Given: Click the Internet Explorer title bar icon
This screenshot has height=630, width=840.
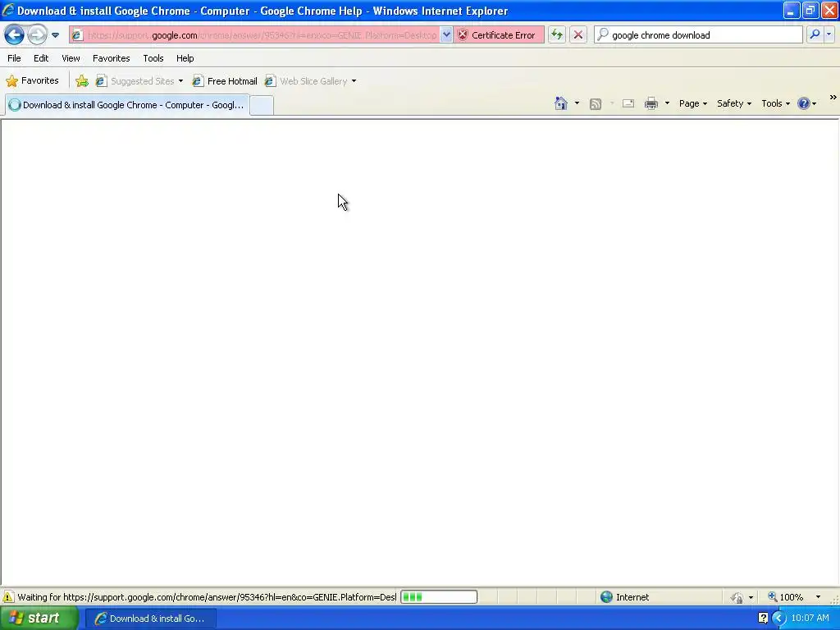Looking at the screenshot, I should pyautogui.click(x=8, y=10).
